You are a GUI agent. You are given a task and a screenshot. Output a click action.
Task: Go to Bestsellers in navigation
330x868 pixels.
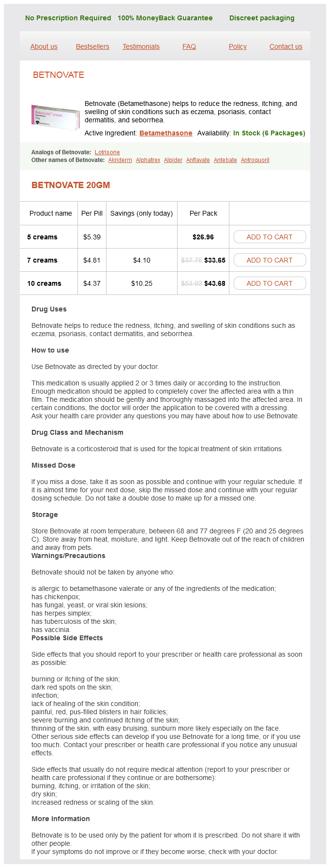(x=92, y=46)
